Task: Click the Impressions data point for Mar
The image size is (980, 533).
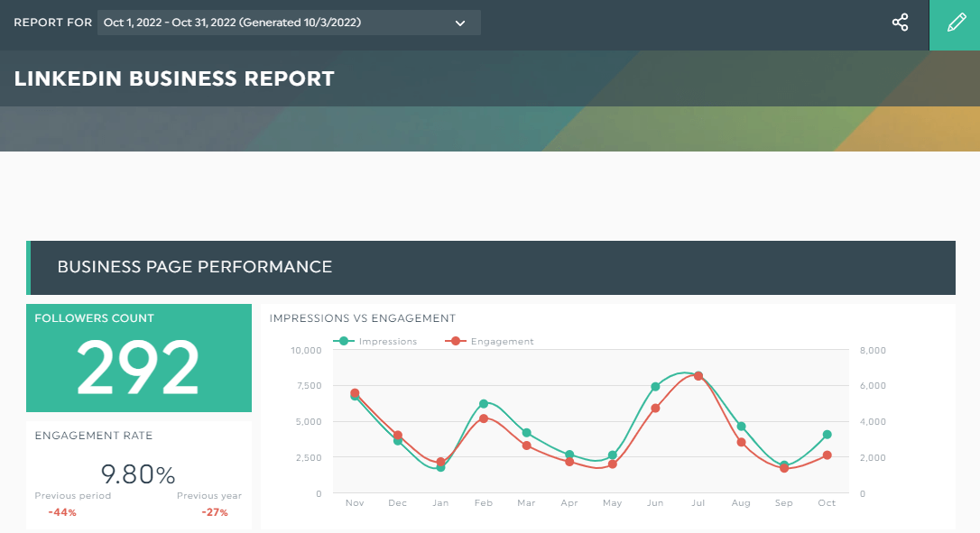Action: (526, 432)
